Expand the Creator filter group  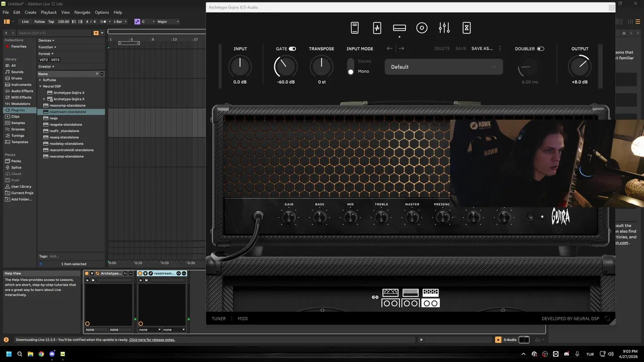pos(46,66)
